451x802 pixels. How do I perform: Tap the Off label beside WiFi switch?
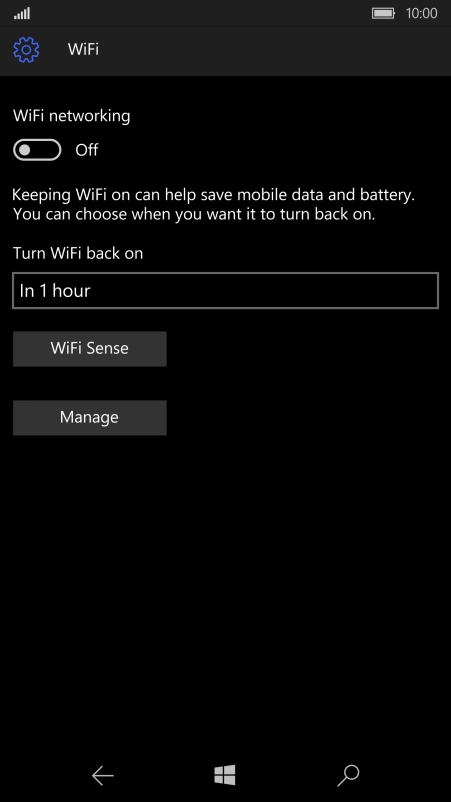[86, 150]
